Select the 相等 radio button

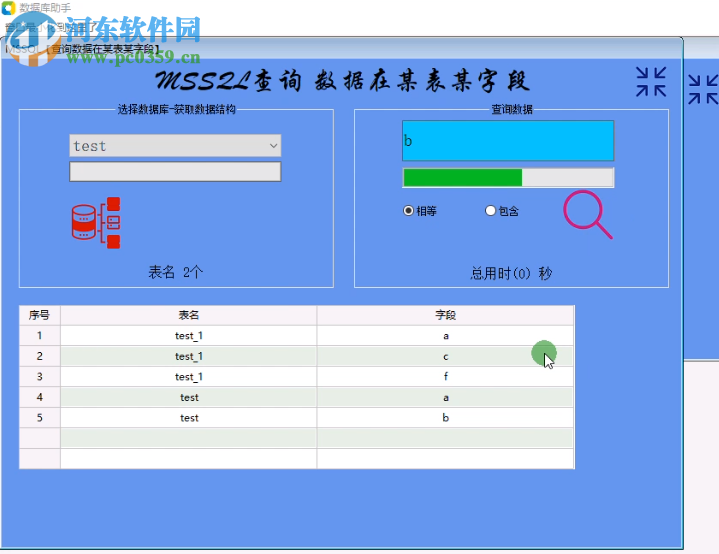(408, 211)
